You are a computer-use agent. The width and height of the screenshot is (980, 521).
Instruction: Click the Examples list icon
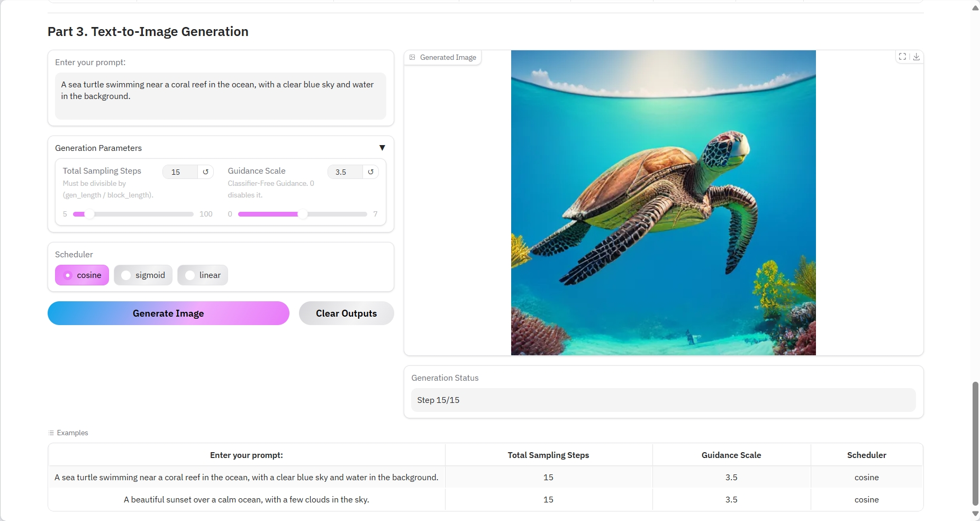tap(51, 433)
